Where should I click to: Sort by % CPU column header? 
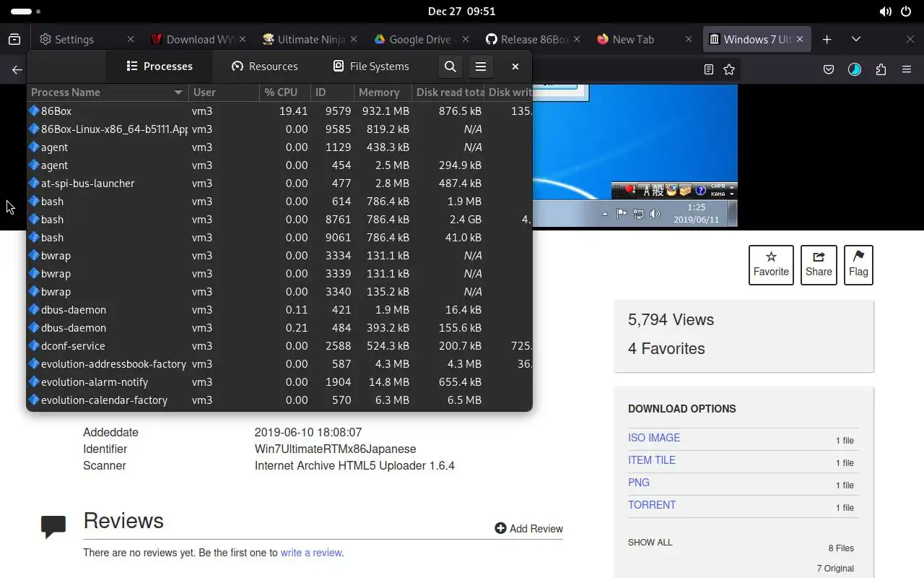(285, 92)
